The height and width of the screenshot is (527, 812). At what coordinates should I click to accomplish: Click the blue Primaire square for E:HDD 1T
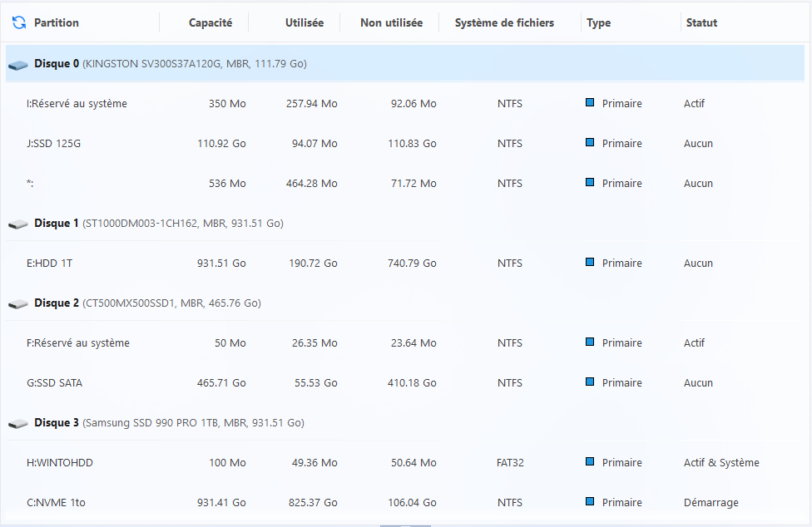[590, 262]
